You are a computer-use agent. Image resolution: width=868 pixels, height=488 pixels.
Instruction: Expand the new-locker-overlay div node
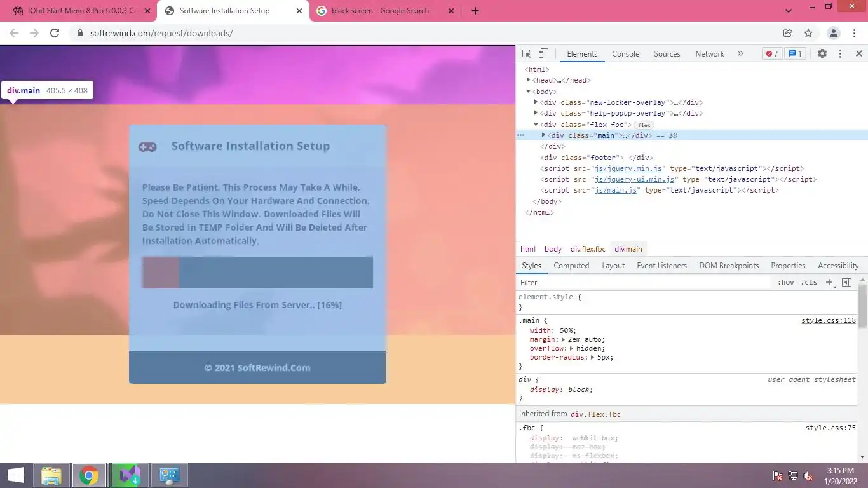pyautogui.click(x=536, y=102)
